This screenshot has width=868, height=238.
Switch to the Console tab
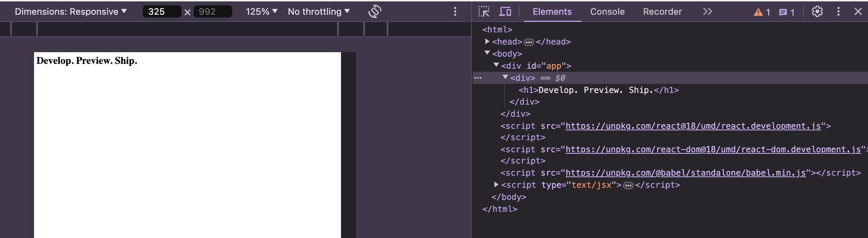(607, 12)
